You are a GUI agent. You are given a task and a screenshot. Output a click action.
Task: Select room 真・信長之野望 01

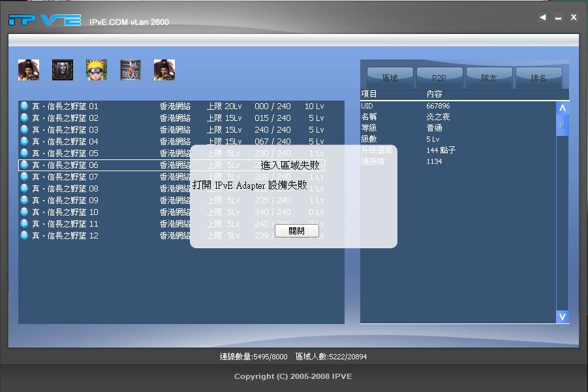[172, 106]
